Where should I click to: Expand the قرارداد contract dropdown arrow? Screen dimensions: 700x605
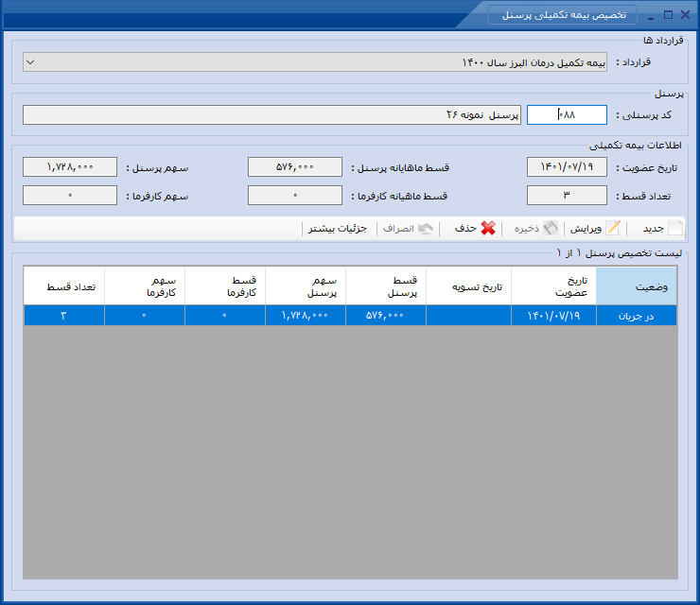pos(30,62)
